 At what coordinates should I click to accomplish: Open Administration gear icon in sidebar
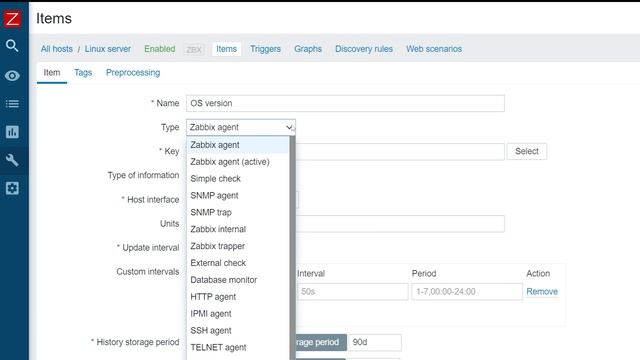click(12, 188)
